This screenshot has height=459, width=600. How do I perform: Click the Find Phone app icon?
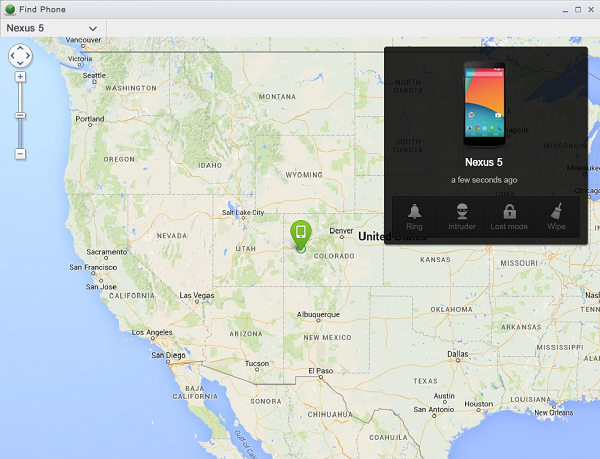click(10, 9)
